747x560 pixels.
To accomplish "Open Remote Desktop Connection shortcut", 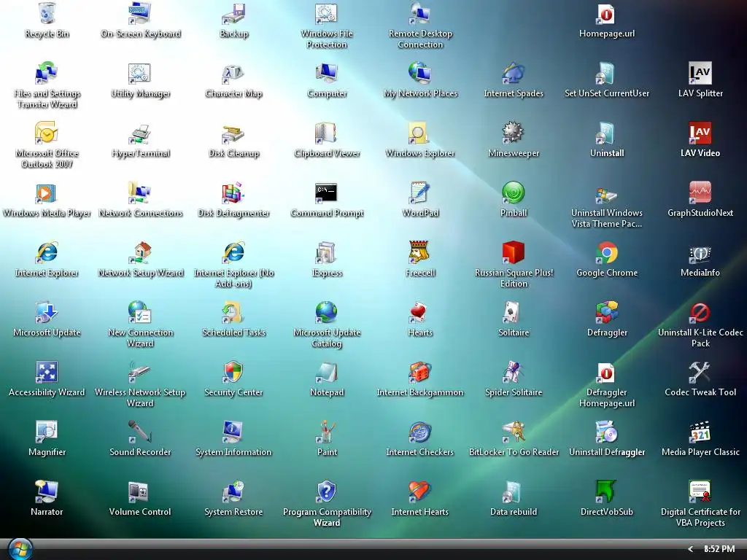I will pos(420,13).
